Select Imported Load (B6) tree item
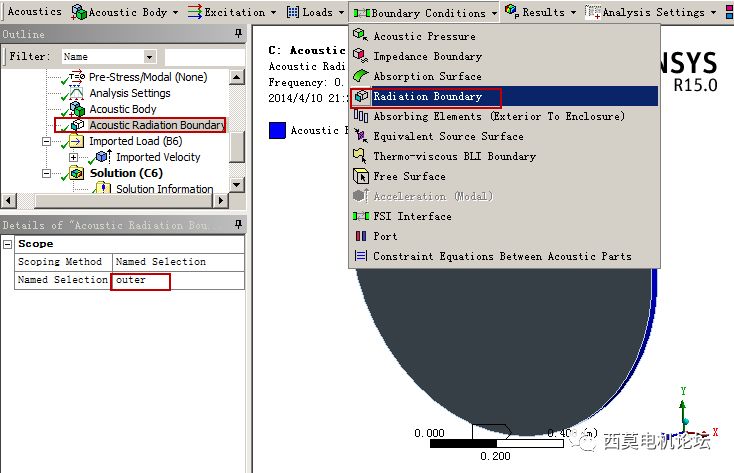 (x=135, y=141)
